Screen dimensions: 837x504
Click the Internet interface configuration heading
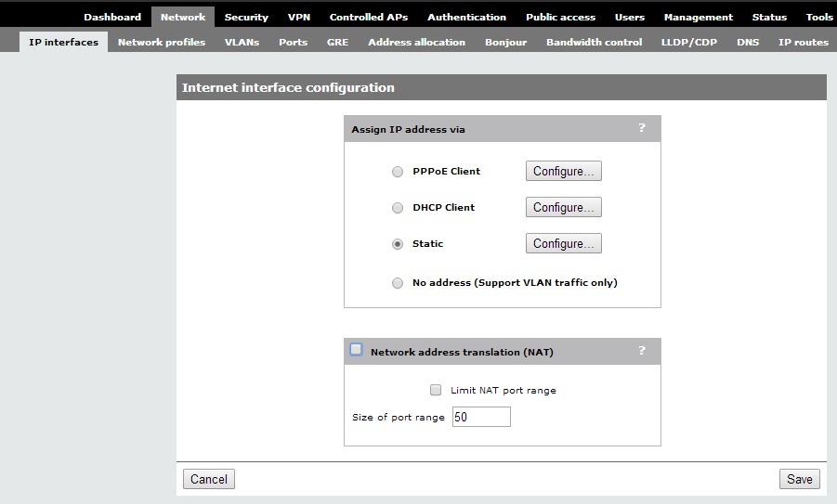pyautogui.click(x=288, y=87)
